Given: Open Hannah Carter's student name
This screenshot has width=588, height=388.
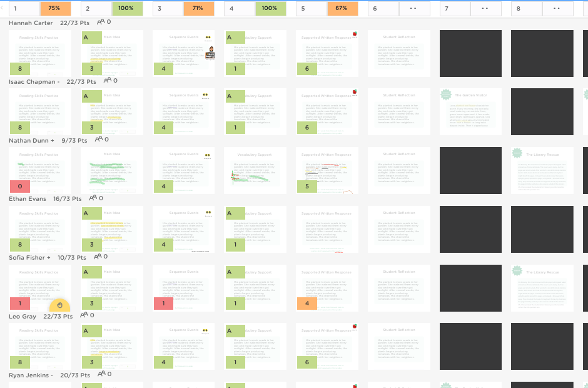Looking at the screenshot, I should 31,23.
